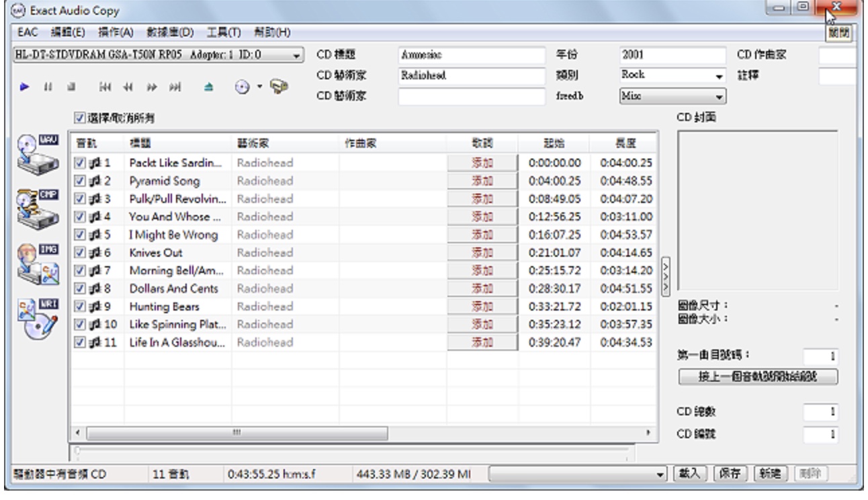The image size is (868, 500).
Task: Click the Length column header
Action: [624, 142]
